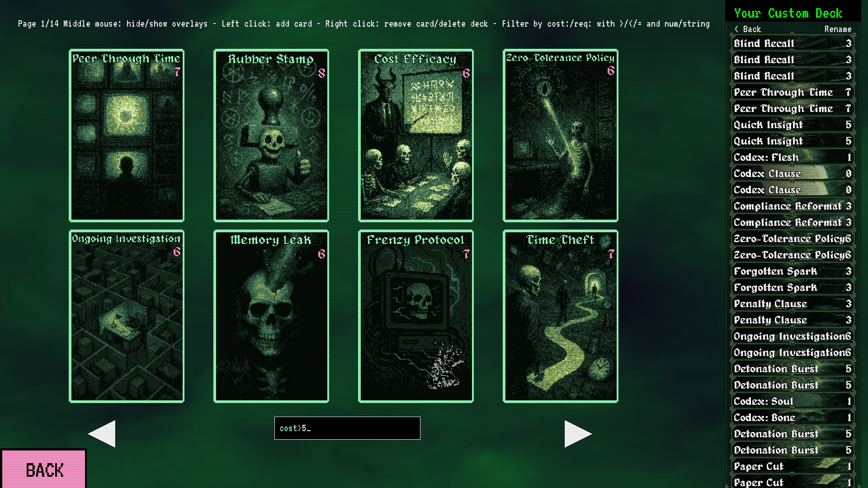Go to the next card page
This screenshot has width=868, height=488.
point(577,433)
